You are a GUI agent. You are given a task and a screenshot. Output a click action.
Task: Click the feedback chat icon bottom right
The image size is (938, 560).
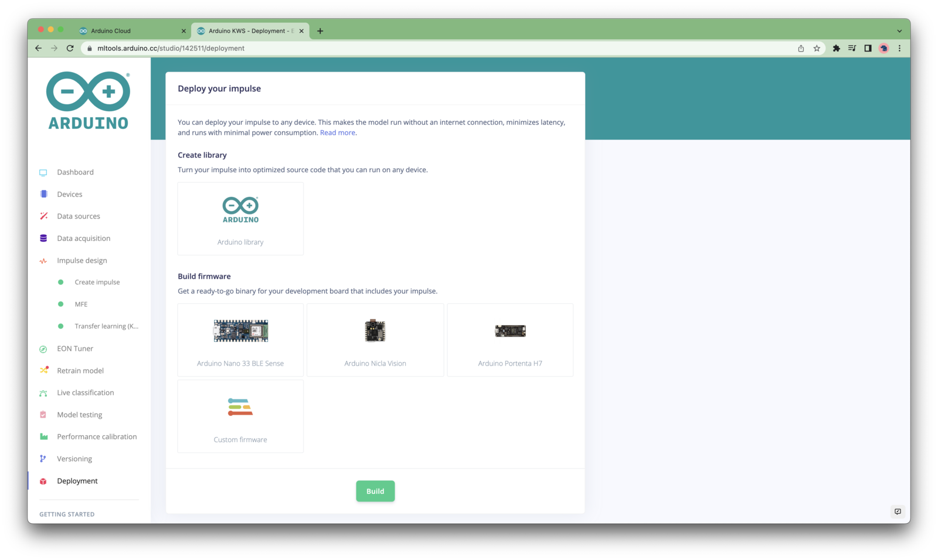click(898, 511)
